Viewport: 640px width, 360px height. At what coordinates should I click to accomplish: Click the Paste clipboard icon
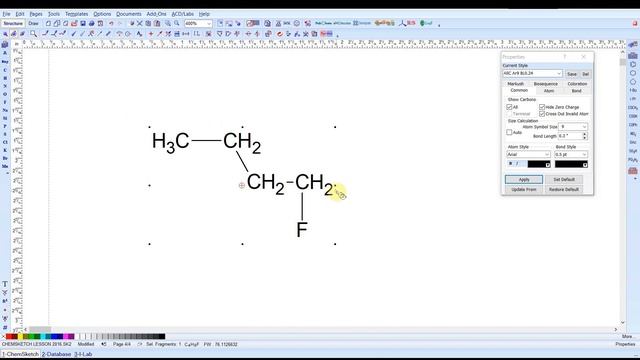157,24
